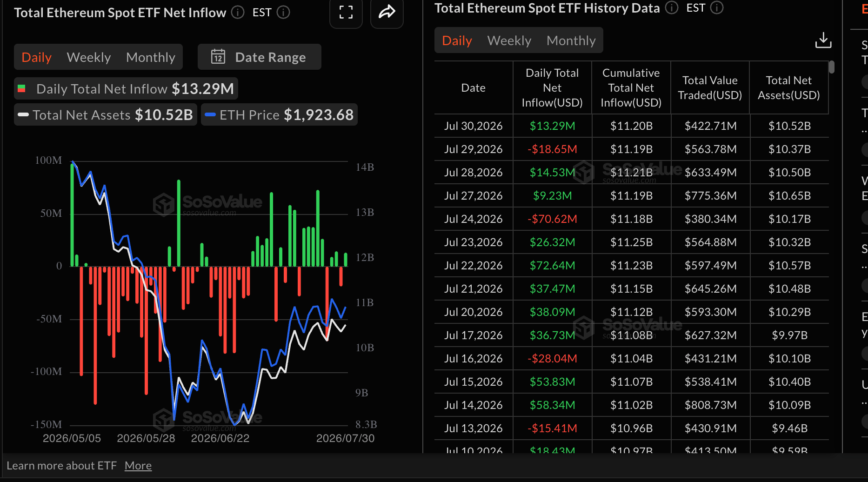Toggle Daily Total Net Inflow series
This screenshot has width=868, height=482.
126,88
